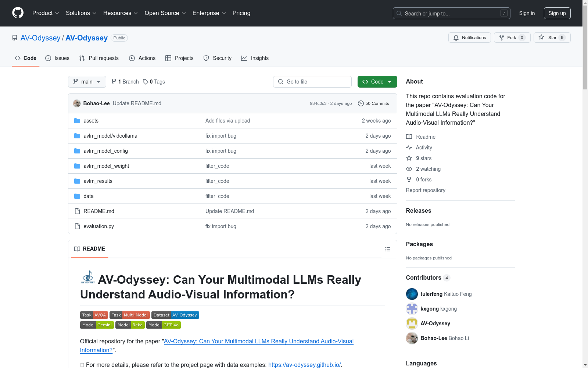
Task: Click the avlm_results folder icon
Action: pos(77,181)
